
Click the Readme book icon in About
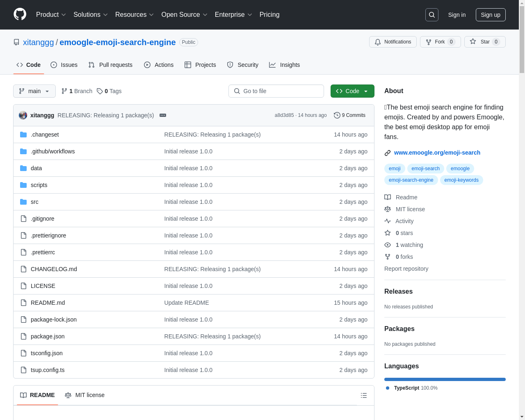click(388, 197)
